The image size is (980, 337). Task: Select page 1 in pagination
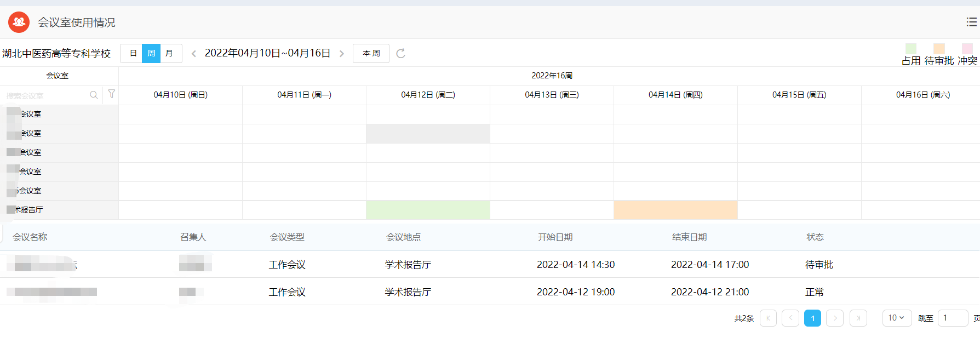point(812,318)
